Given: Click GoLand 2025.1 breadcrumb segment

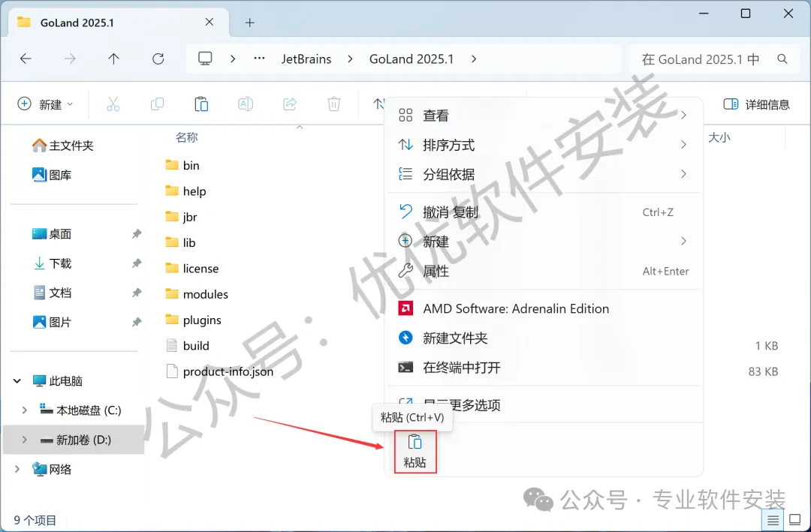Looking at the screenshot, I should [x=412, y=59].
